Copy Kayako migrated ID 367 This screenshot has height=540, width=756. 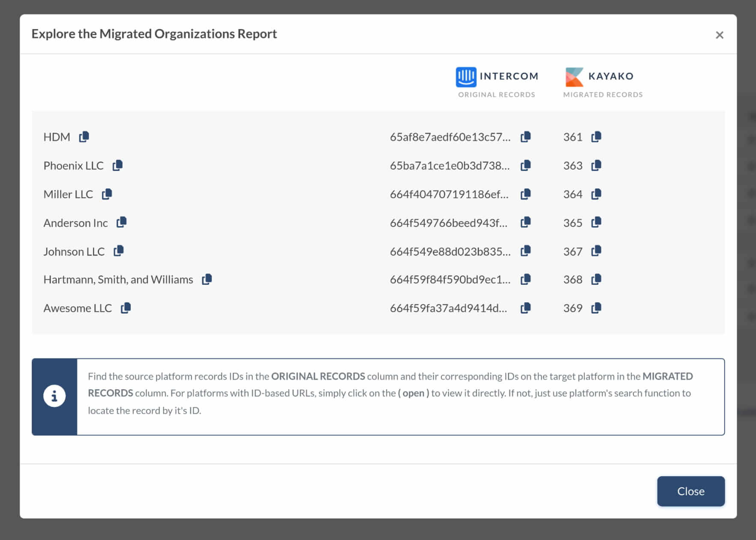click(596, 251)
